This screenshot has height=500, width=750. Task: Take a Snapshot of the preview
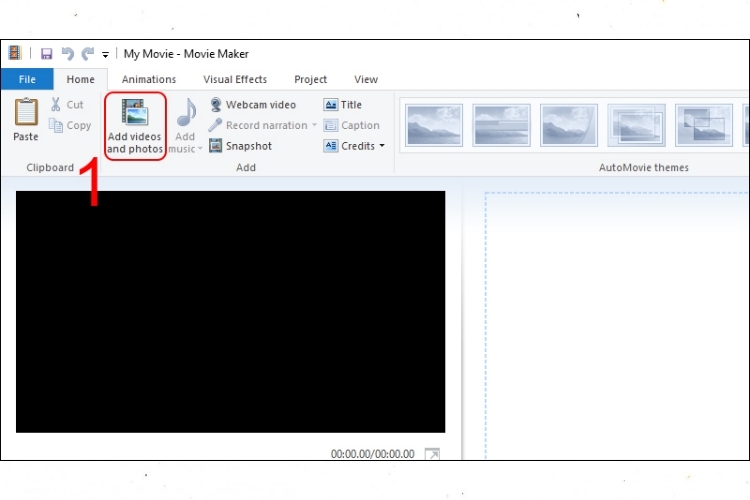[241, 146]
